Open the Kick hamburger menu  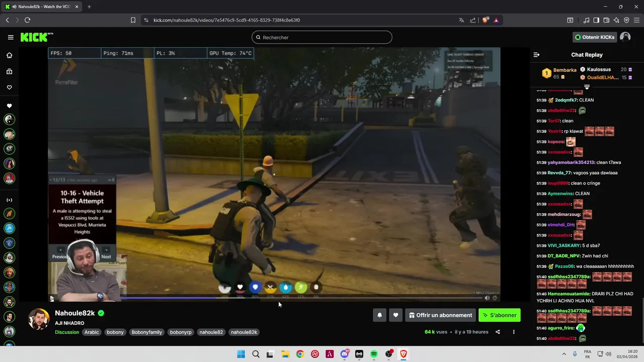(x=11, y=37)
